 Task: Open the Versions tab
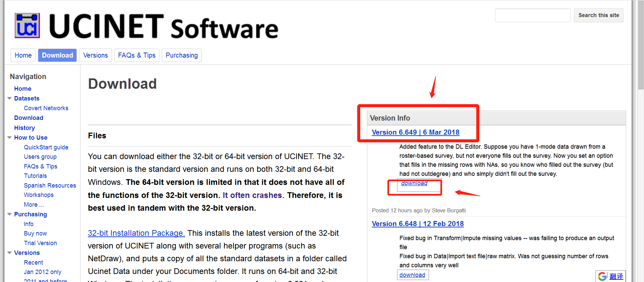(x=96, y=55)
